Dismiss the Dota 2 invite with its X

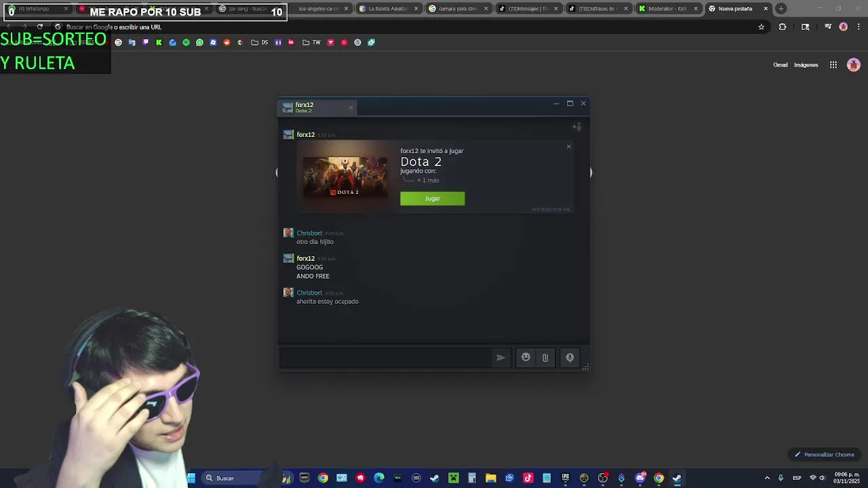(568, 147)
